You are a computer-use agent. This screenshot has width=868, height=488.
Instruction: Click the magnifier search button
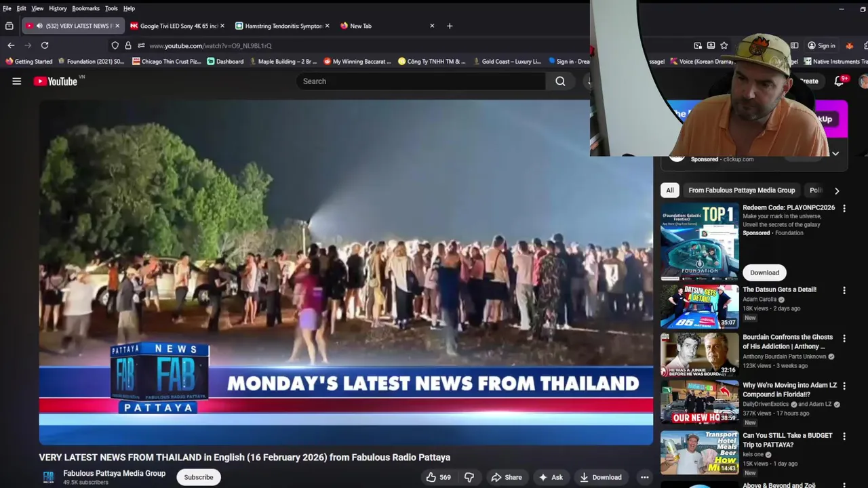click(560, 81)
